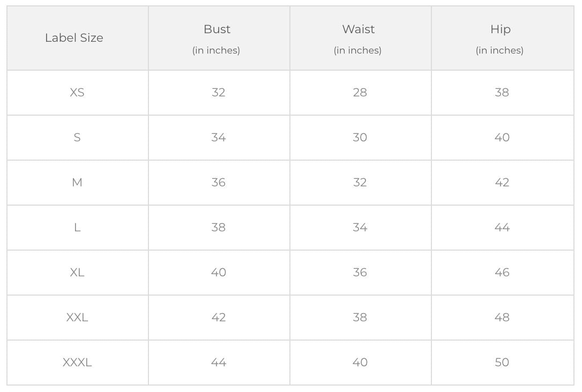Image resolution: width=582 pixels, height=392 pixels.
Task: Click the Hip column header
Action: click(500, 29)
